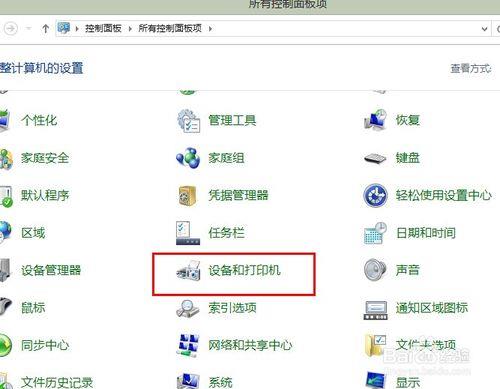
Task: Open the 轻松使用设置中心 link
Action: (444, 195)
